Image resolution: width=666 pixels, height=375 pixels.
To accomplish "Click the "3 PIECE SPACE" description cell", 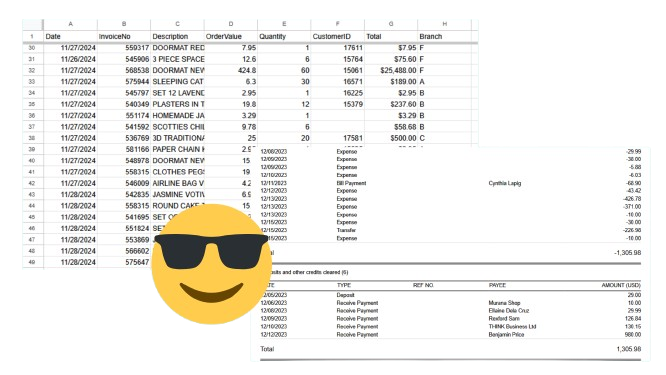I will [178, 59].
